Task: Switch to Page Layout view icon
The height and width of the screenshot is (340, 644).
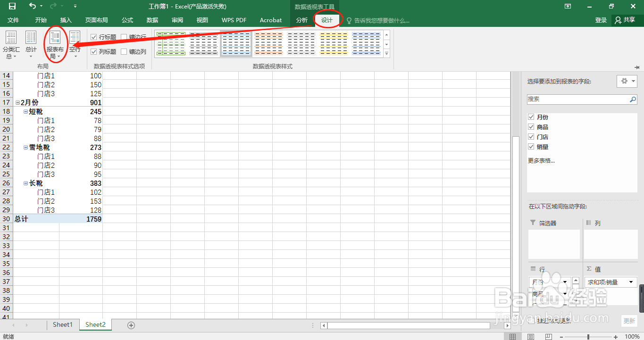Action: point(531,337)
